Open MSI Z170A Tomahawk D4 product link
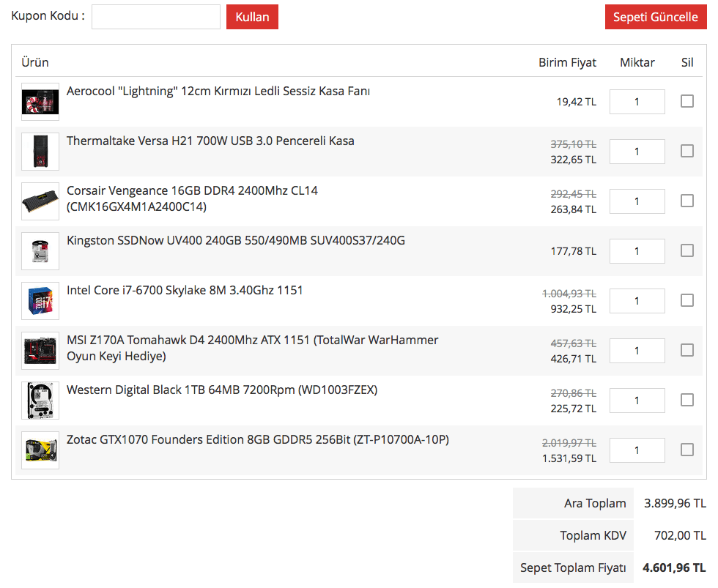This screenshot has height=588, width=718. (x=252, y=349)
